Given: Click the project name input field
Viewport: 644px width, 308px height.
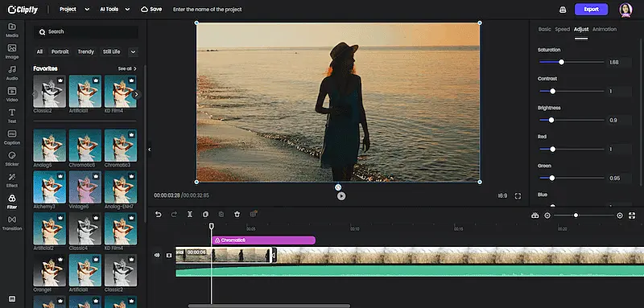Looking at the screenshot, I should 208,9.
